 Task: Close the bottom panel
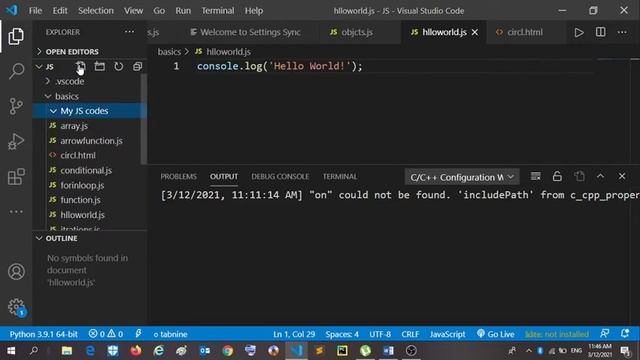[622, 176]
